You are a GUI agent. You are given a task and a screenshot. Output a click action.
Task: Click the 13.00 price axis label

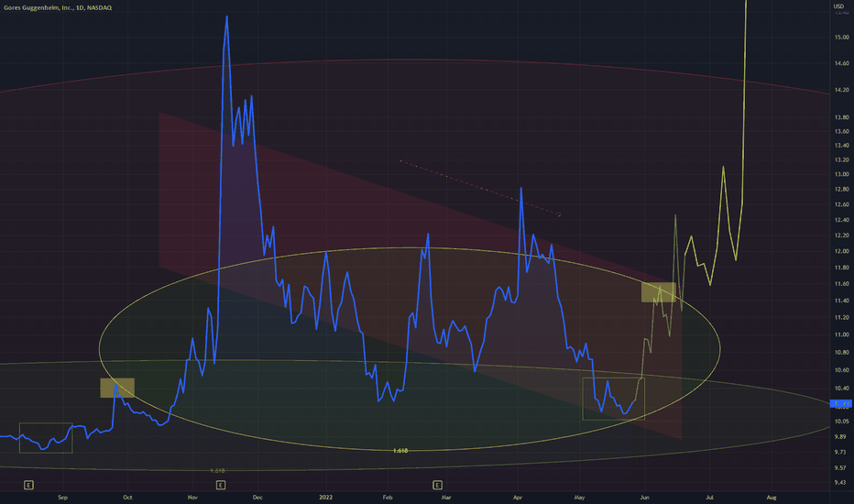[841, 174]
